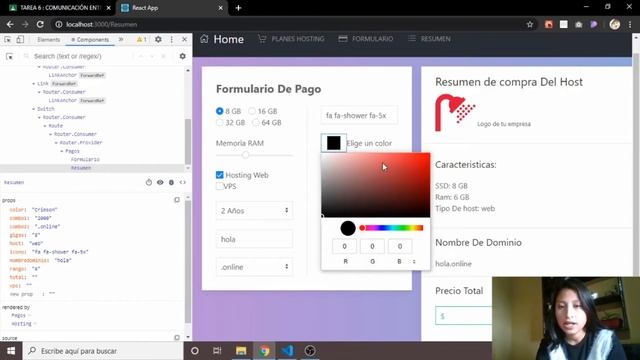Click the view source angle brackets icon
Screen dimensions: 640x360
[182, 182]
